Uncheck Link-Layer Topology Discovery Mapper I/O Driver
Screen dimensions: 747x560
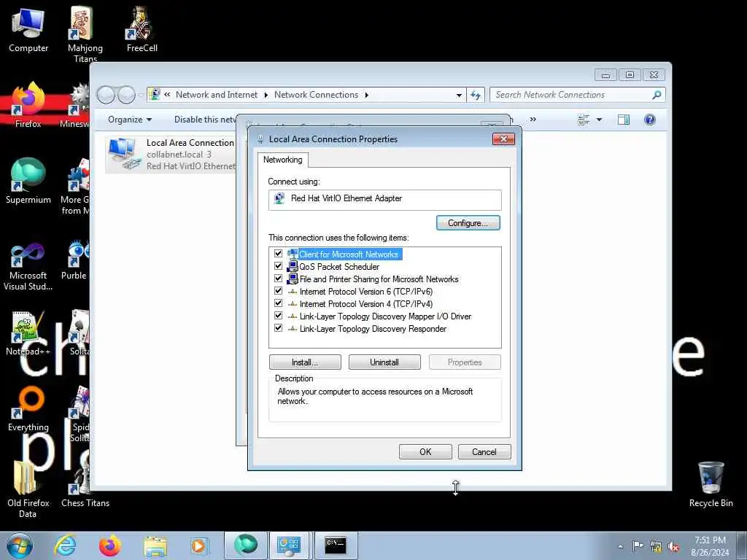pyautogui.click(x=278, y=315)
